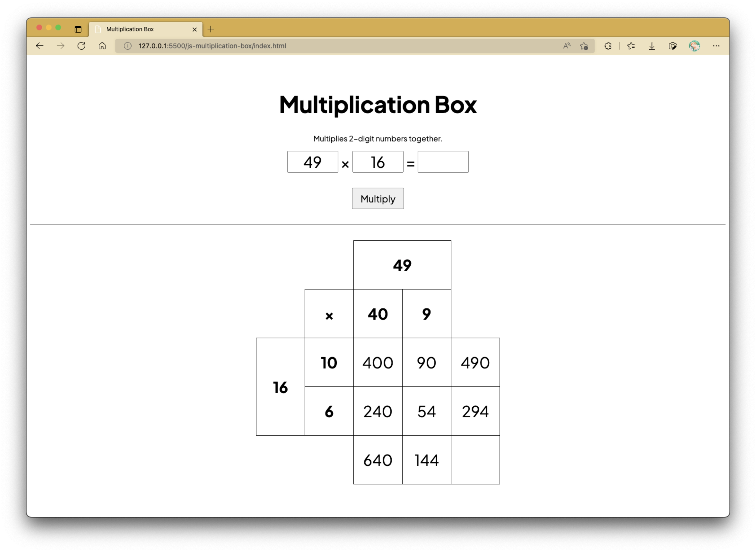Click the grid cell showing 640
This screenshot has width=756, height=552.
(378, 460)
